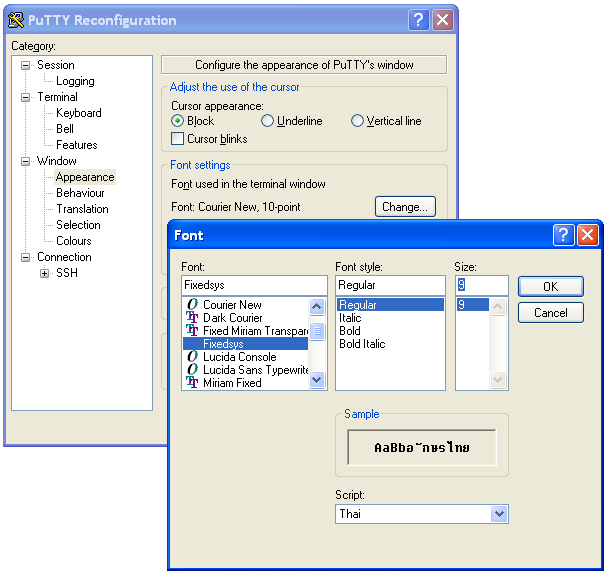The height and width of the screenshot is (575, 608).
Task: Click the Size input field
Action: coord(482,285)
